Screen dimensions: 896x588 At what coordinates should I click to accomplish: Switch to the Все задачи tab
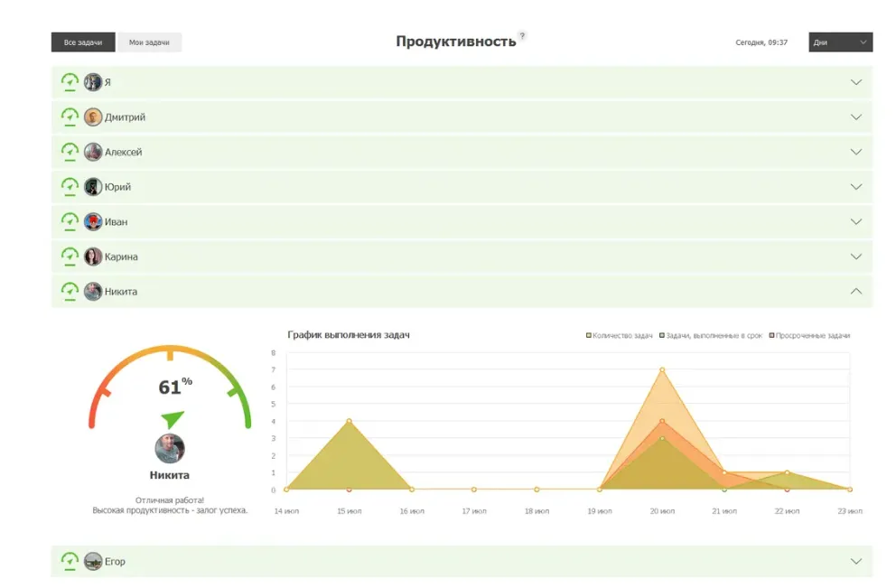coord(83,42)
